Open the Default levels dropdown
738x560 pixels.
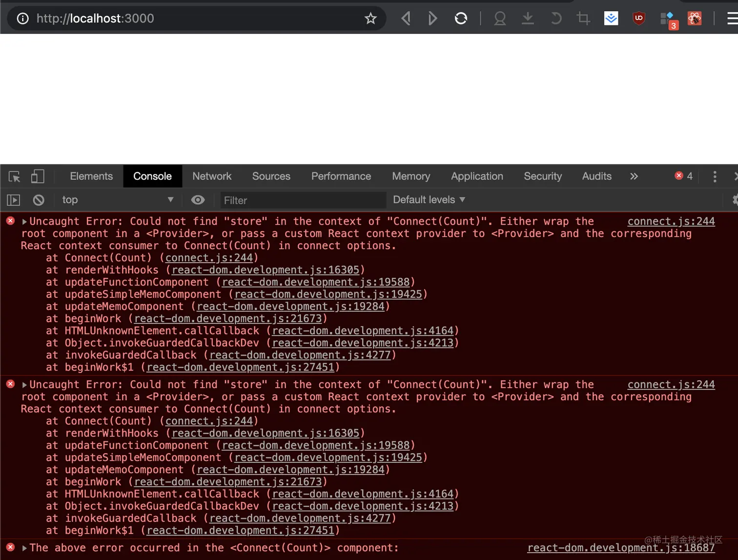click(429, 200)
